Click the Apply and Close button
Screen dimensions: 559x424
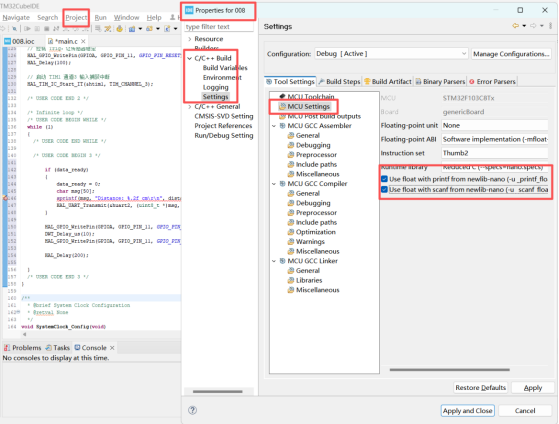(x=467, y=411)
